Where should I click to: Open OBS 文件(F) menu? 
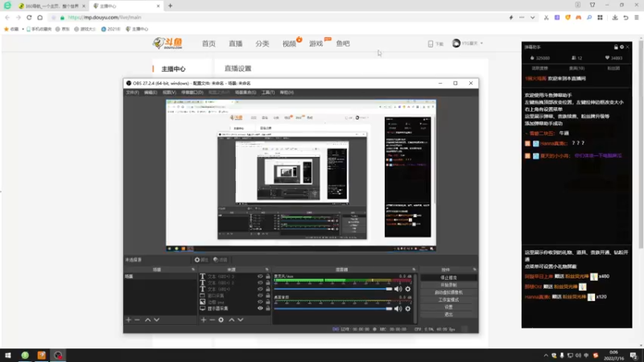click(132, 93)
